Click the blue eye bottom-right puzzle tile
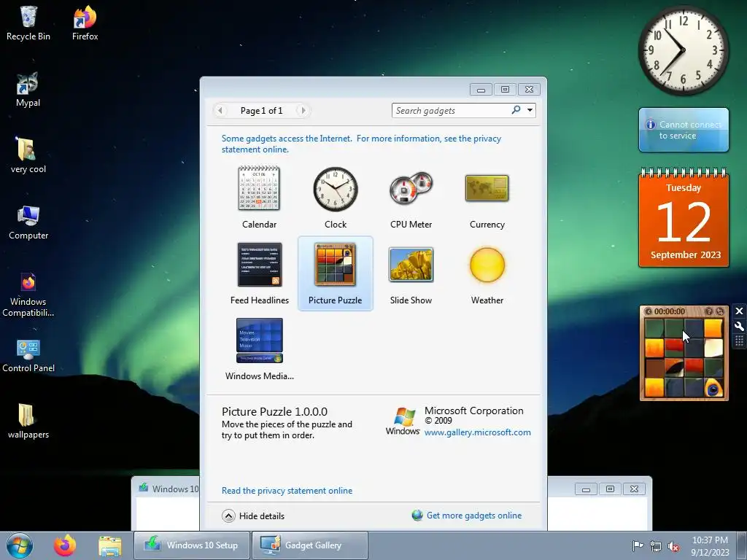This screenshot has height=560, width=747. click(x=713, y=388)
